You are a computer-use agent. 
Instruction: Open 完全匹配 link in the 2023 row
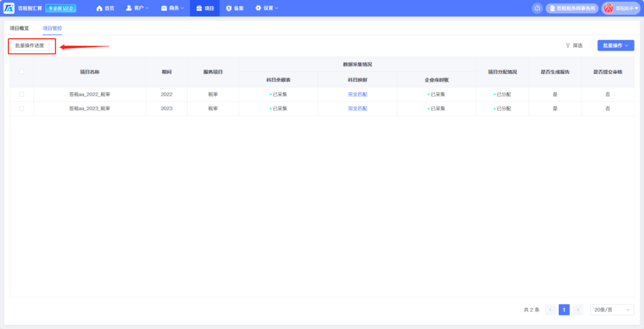[357, 108]
